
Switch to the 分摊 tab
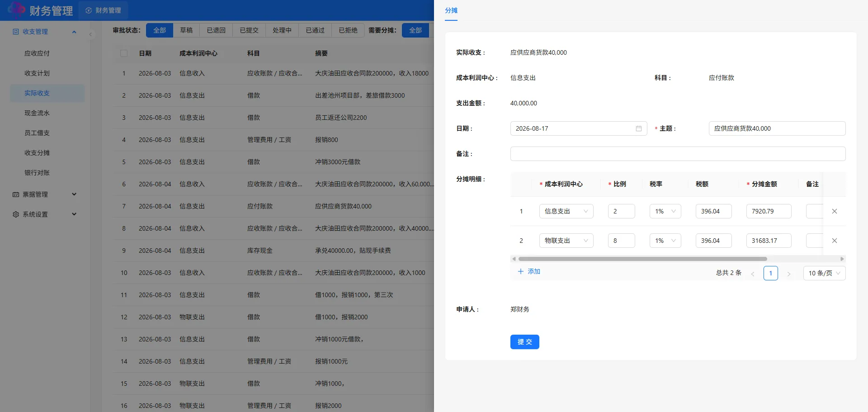pos(451,10)
